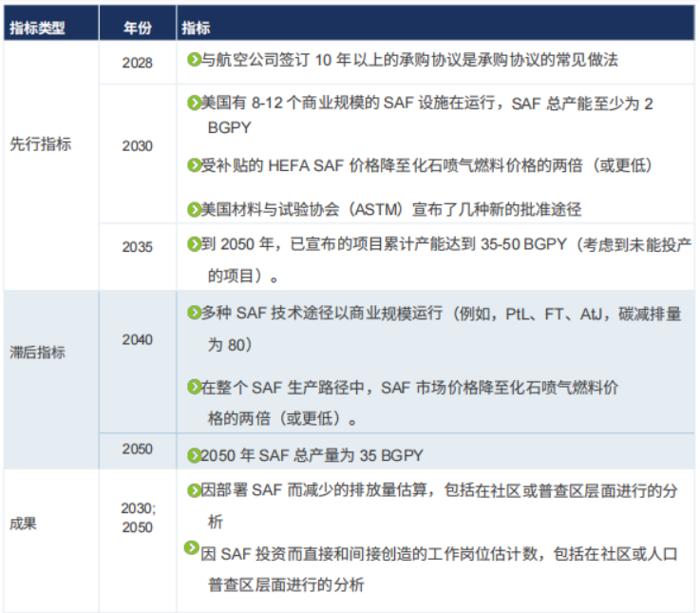Click the continuation line 格的两倍（或更低）。
Screen dimensions: 700x613
click(282, 418)
